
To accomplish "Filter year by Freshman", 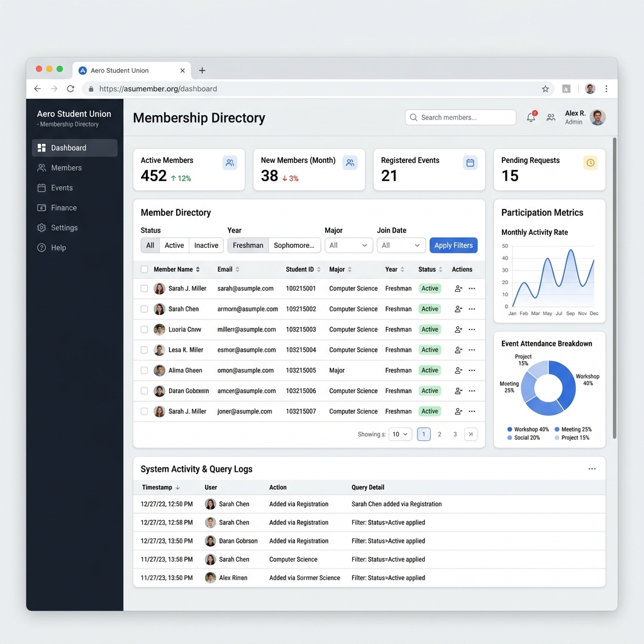I will pyautogui.click(x=248, y=245).
